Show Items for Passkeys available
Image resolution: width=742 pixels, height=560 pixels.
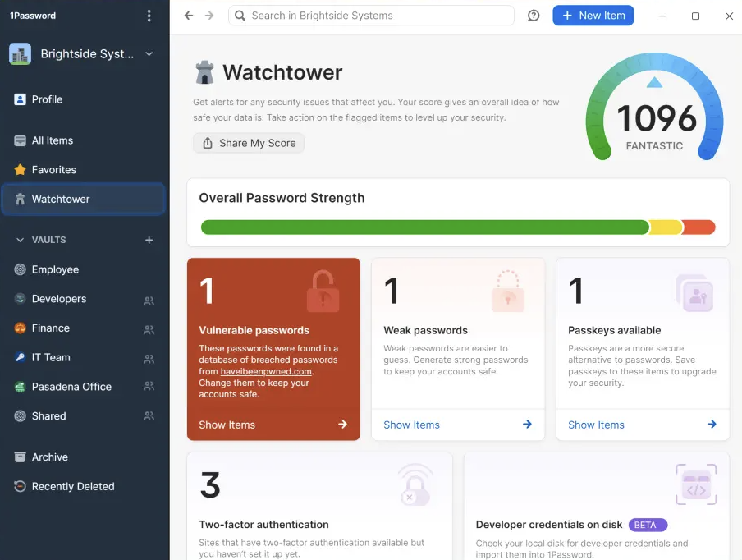(x=596, y=425)
